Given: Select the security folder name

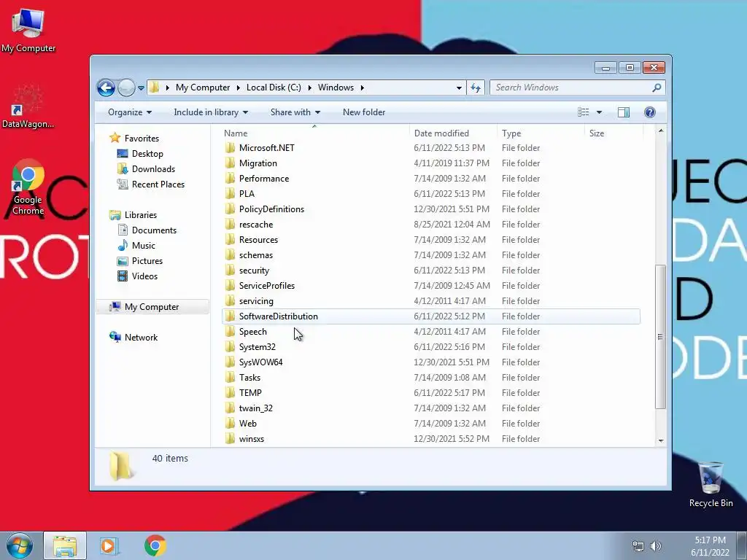Looking at the screenshot, I should point(254,271).
